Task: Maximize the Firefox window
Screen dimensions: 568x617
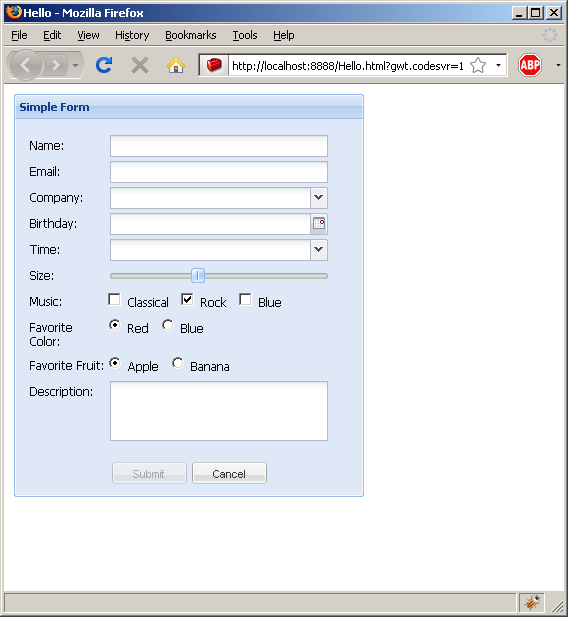Action: click(x=535, y=13)
